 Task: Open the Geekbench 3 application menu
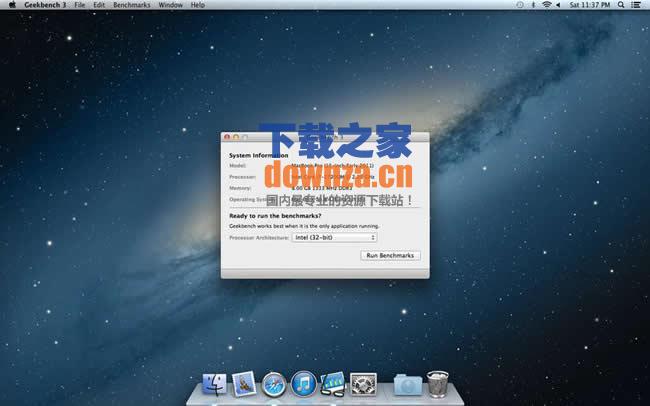tap(45, 5)
